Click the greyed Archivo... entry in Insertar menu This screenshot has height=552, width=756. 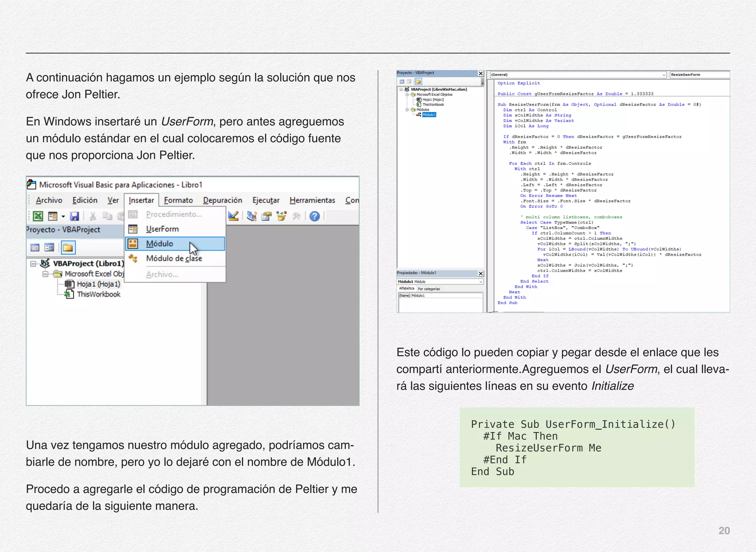pos(175,274)
